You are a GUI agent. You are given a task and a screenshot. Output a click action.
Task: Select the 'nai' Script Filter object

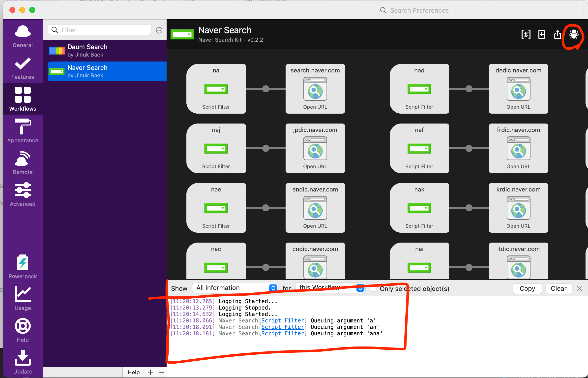pyautogui.click(x=419, y=261)
